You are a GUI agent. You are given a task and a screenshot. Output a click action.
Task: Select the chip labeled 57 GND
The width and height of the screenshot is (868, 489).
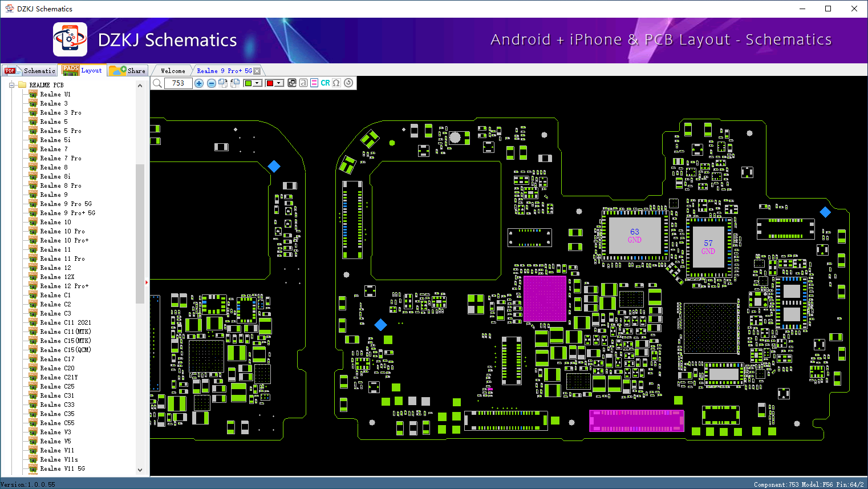tap(708, 247)
